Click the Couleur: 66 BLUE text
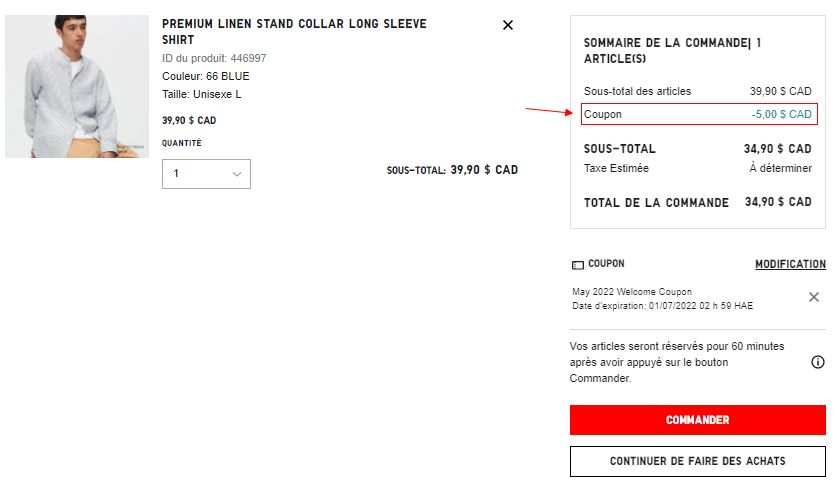The width and height of the screenshot is (837, 485). click(x=206, y=76)
